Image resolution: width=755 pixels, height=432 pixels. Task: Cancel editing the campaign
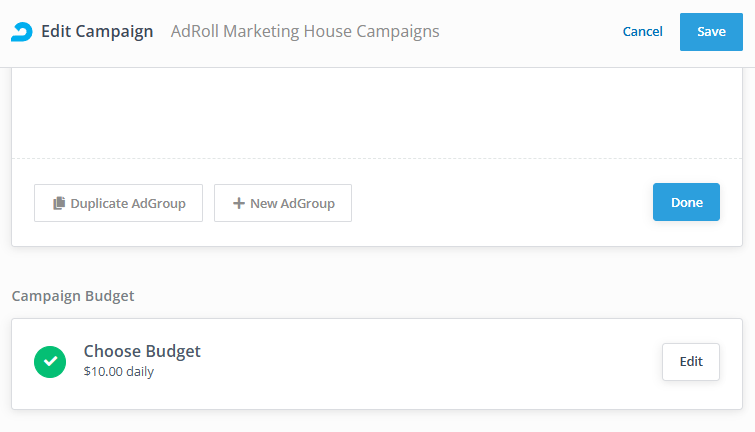(x=642, y=32)
